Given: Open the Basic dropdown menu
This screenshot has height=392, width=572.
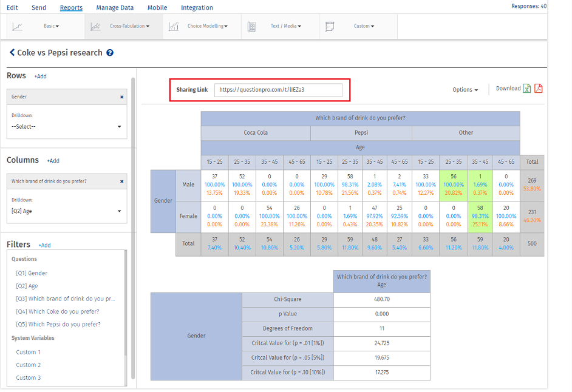Looking at the screenshot, I should coord(52,26).
